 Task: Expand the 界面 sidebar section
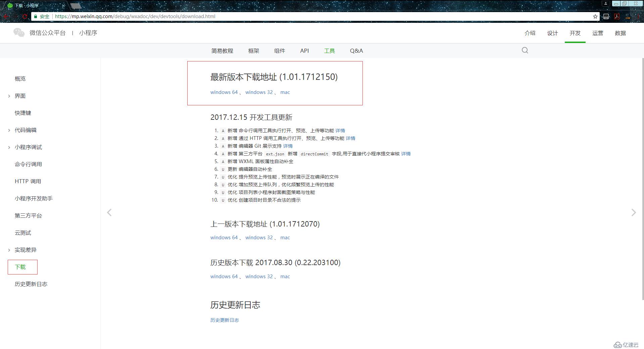[x=9, y=96]
